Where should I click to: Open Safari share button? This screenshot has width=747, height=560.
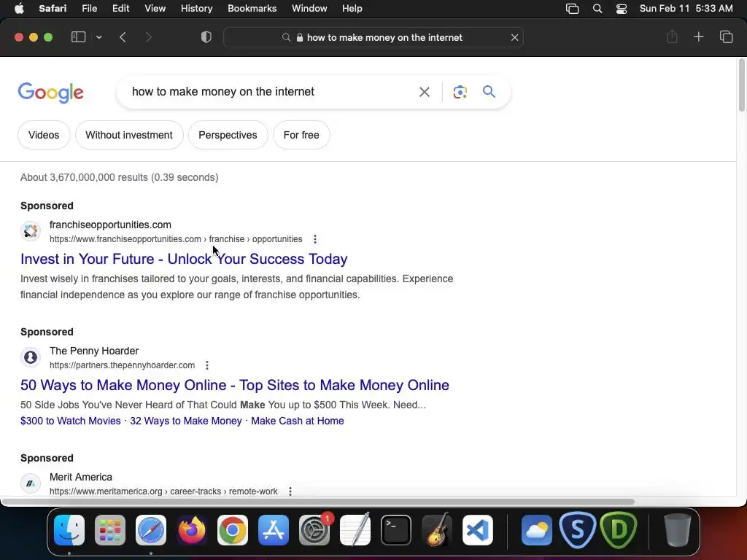[672, 36]
